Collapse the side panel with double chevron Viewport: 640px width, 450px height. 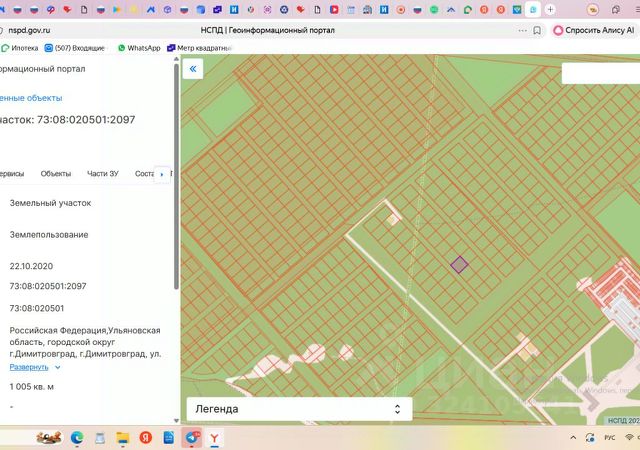[x=193, y=69]
